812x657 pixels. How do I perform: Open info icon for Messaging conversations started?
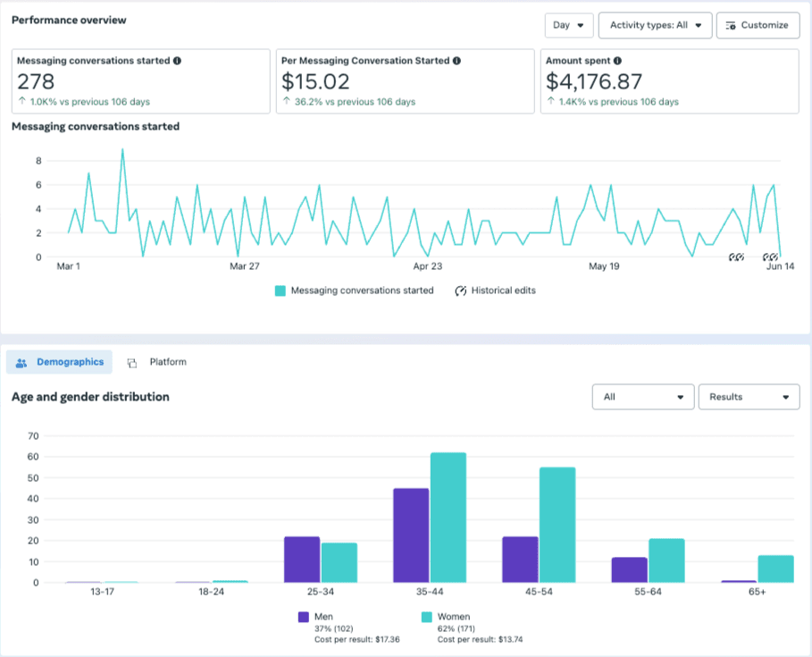pyautogui.click(x=177, y=61)
